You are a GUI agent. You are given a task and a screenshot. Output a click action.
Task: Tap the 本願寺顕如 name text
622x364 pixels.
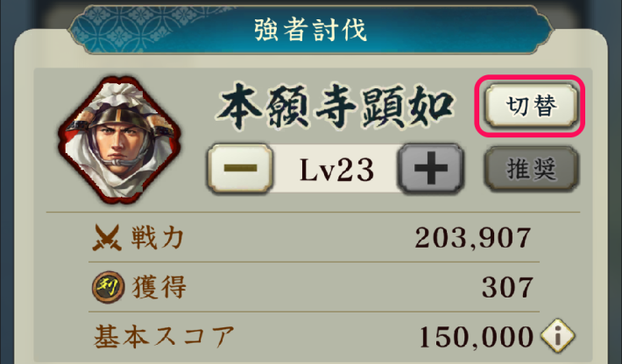[x=336, y=106]
